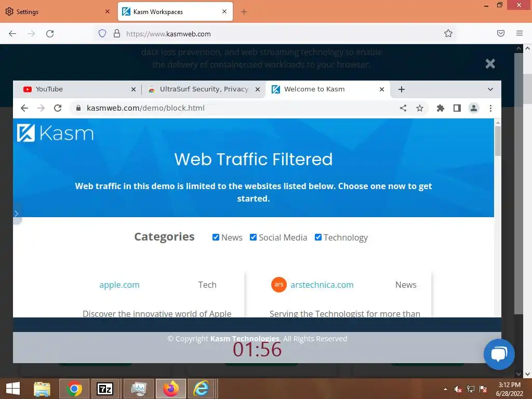Close the UltraSurf Security tab

point(258,89)
